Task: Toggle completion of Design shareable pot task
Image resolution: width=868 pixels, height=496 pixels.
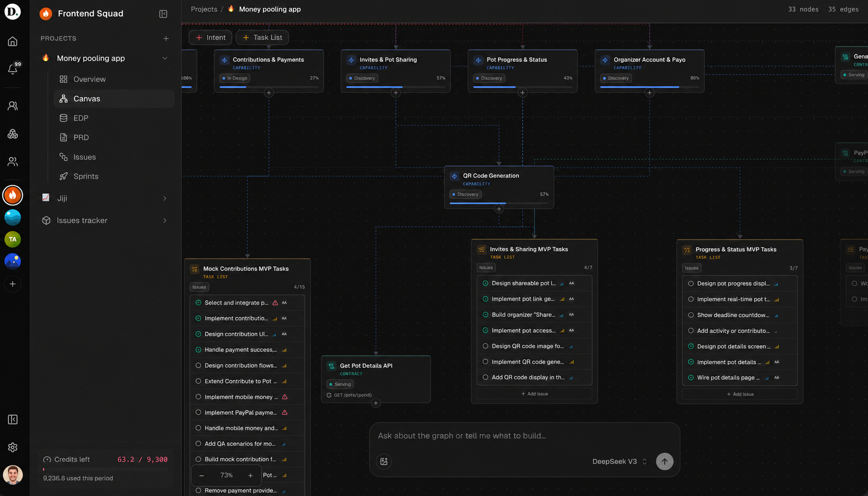Action: point(486,284)
